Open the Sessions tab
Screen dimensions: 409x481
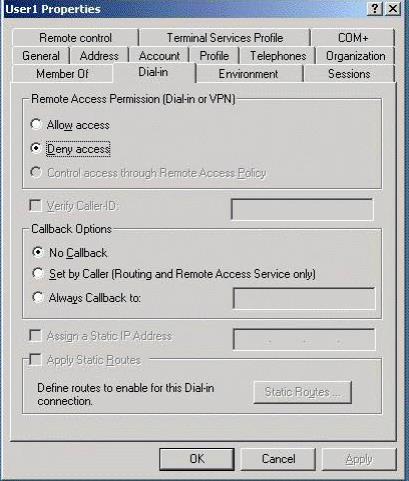349,74
